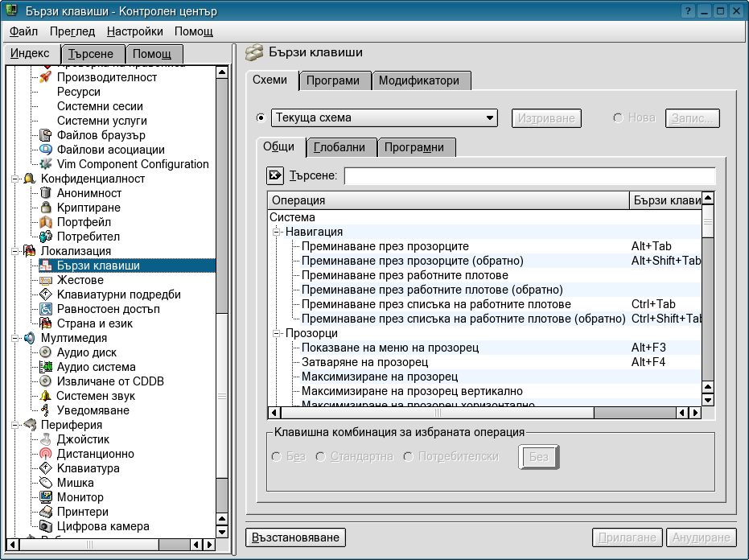
Task: Select the Нова scheme radio button
Action: (x=618, y=117)
